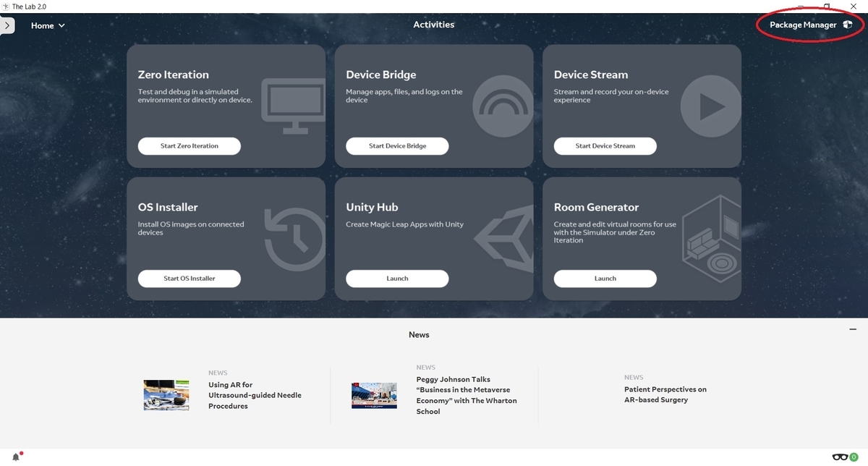Click the News section heading
The image size is (868, 466).
(419, 335)
